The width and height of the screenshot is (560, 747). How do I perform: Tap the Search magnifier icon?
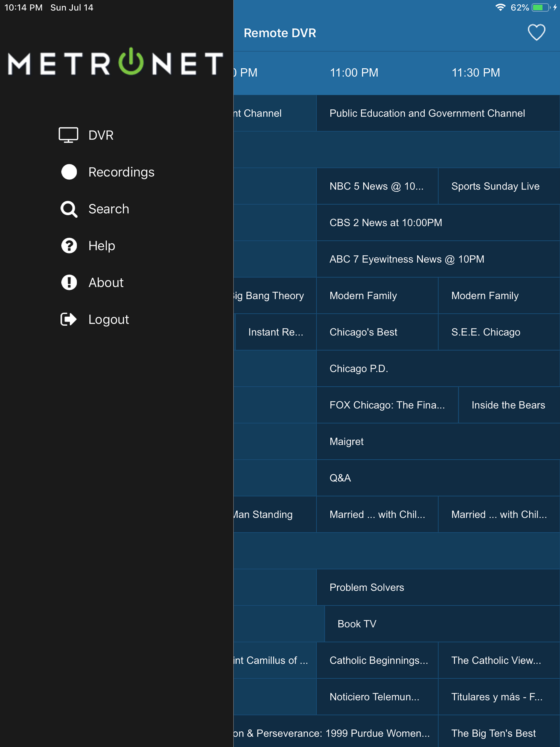coord(69,209)
